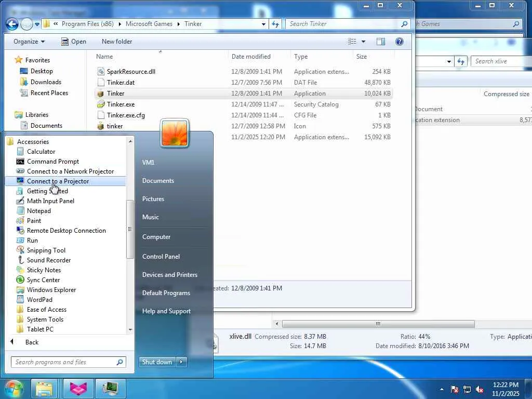Click the Start orb button
This screenshot has height=399, width=532.
pyautogui.click(x=14, y=389)
